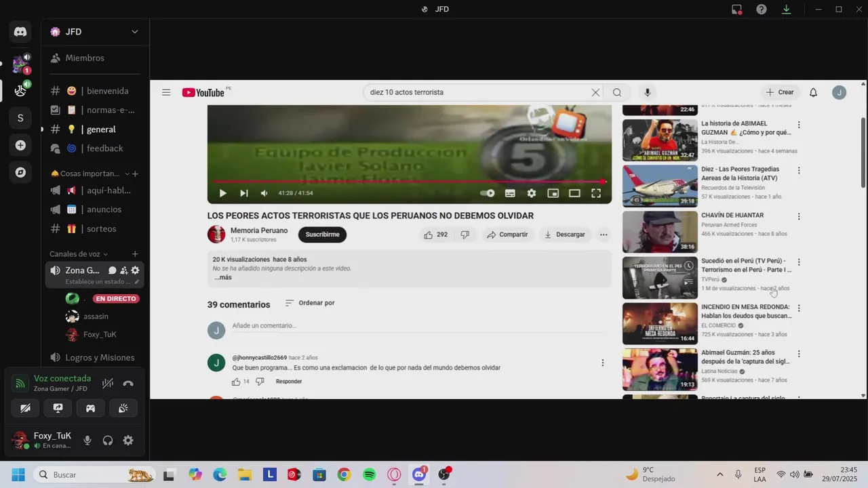This screenshot has height=488, width=868.
Task: Open YouTube account avatar menu
Action: click(x=840, y=92)
